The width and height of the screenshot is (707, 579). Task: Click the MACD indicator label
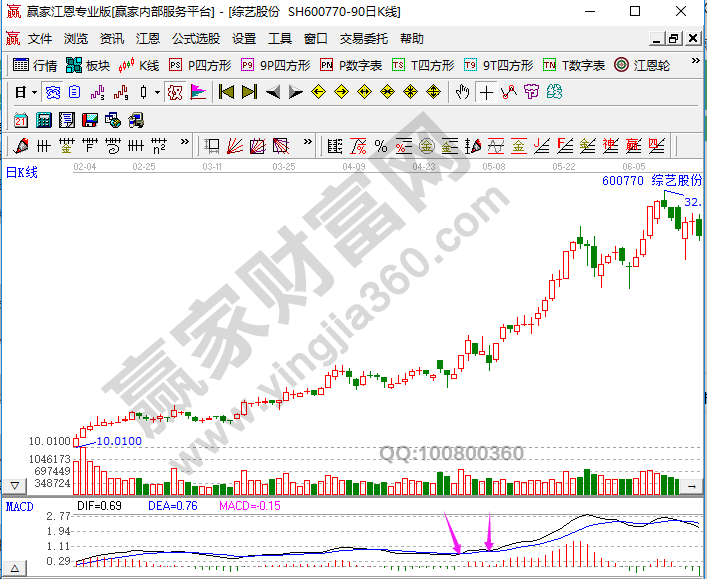click(x=19, y=507)
